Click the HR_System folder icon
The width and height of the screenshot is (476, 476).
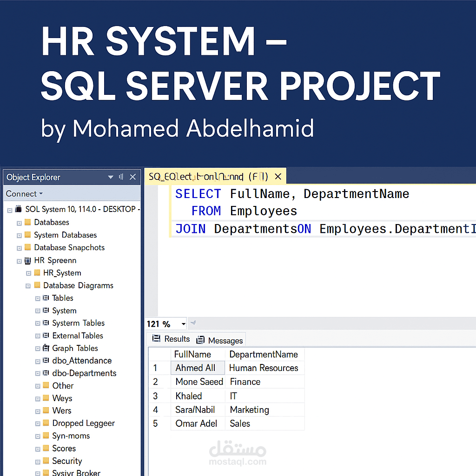pos(37,272)
